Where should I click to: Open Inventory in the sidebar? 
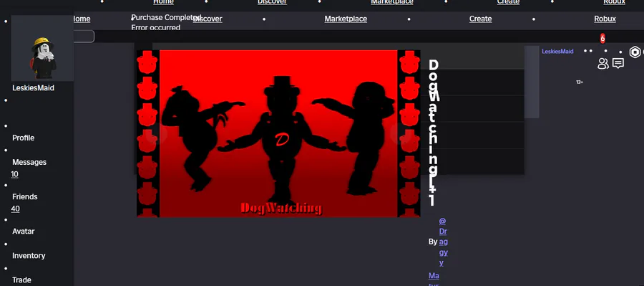point(29,256)
